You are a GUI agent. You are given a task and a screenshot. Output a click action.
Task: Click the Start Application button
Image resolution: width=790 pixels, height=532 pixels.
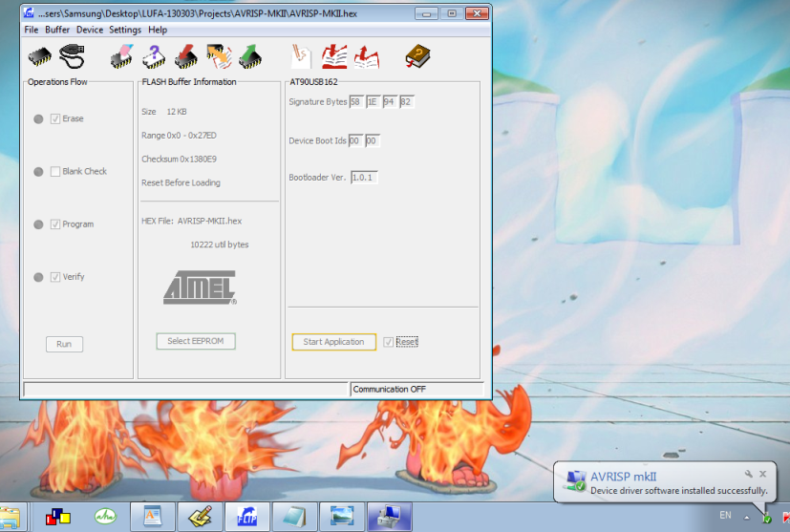coord(333,342)
